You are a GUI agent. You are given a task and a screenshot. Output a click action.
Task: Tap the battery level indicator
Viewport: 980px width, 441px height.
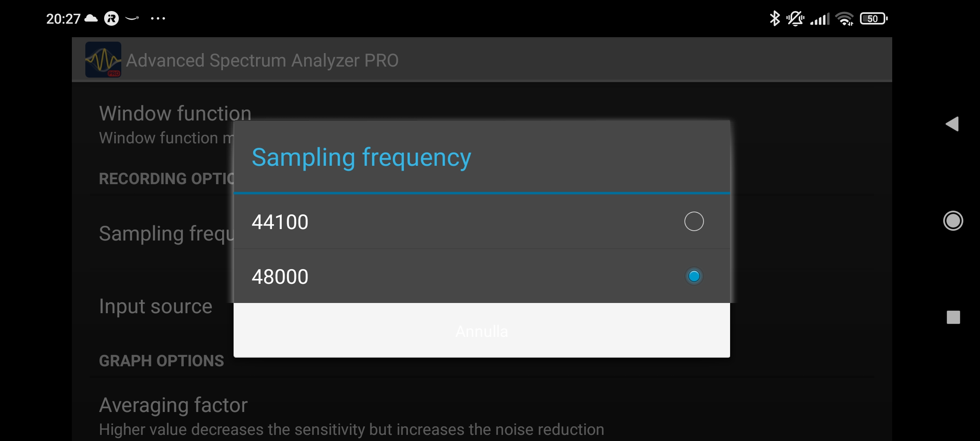[x=873, y=18]
